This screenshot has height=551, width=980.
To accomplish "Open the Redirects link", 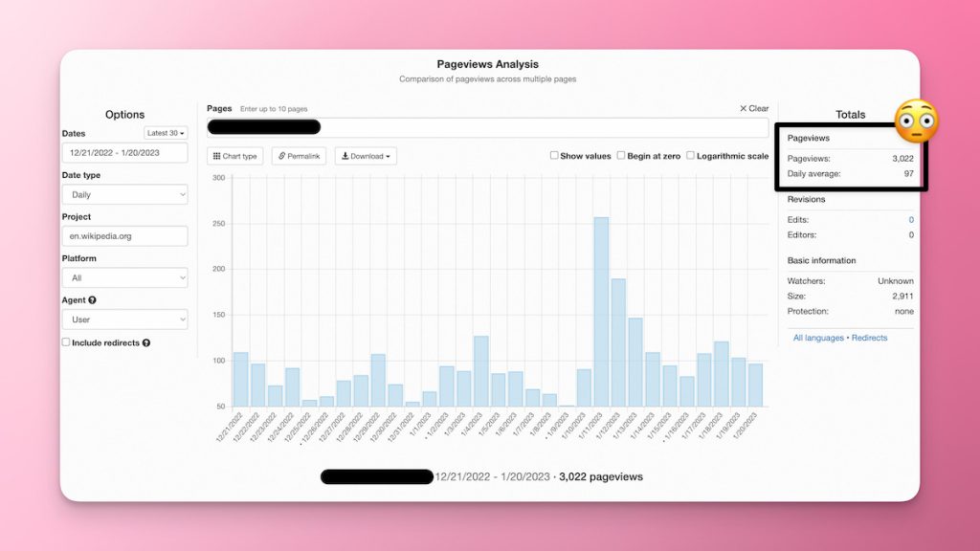I will 869,338.
